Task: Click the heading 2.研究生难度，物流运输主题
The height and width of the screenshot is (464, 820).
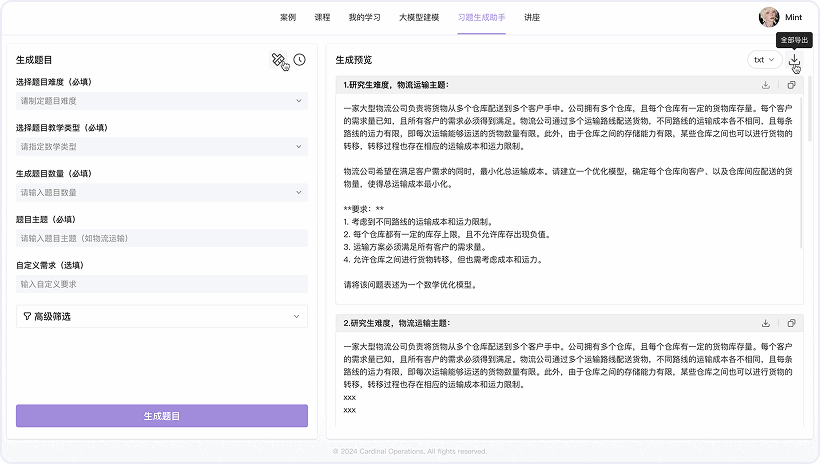Action: pos(397,323)
